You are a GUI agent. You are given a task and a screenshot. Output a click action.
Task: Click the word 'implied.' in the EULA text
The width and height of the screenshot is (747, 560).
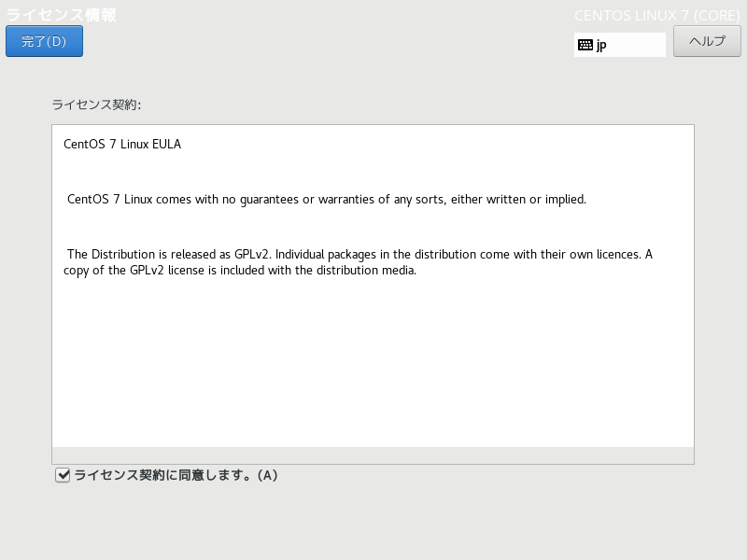(x=566, y=199)
